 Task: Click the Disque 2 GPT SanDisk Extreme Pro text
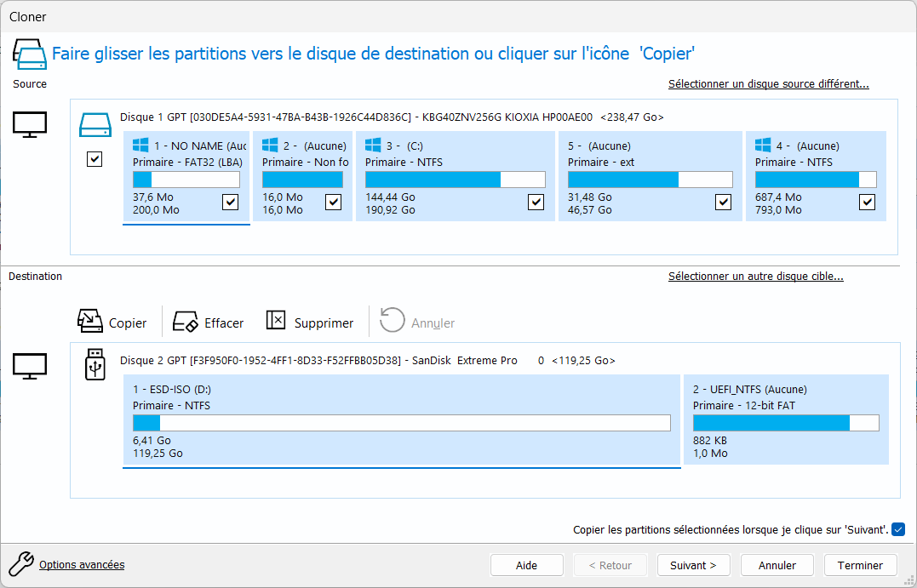[367, 361]
